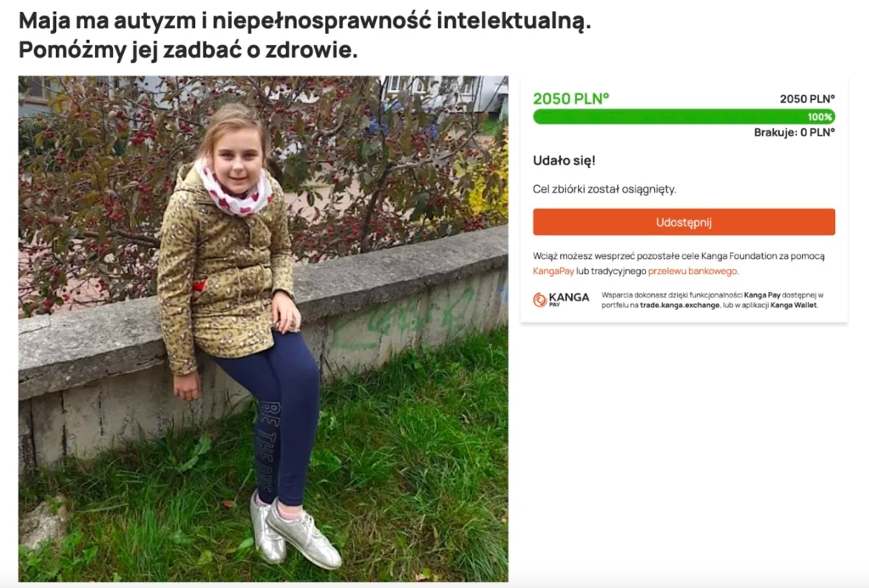The width and height of the screenshot is (869, 588).
Task: Click the green fundraising progress bar
Action: [684, 117]
